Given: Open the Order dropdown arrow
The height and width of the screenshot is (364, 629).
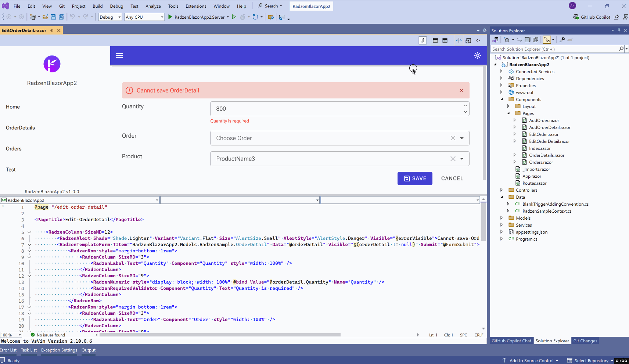Looking at the screenshot, I should 462,138.
